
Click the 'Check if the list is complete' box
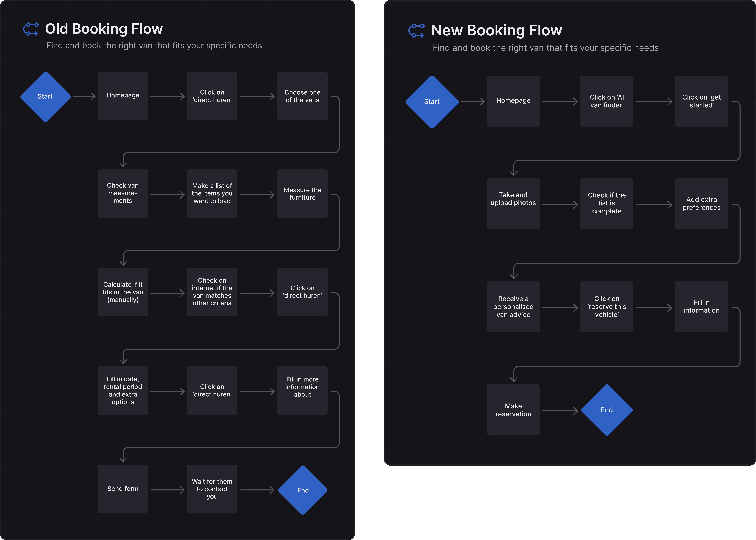[x=607, y=204]
